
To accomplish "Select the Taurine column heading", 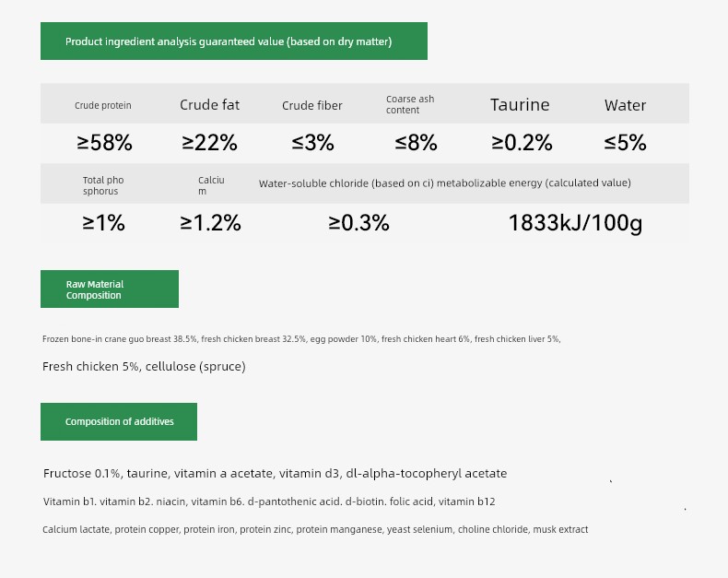I will [520, 105].
